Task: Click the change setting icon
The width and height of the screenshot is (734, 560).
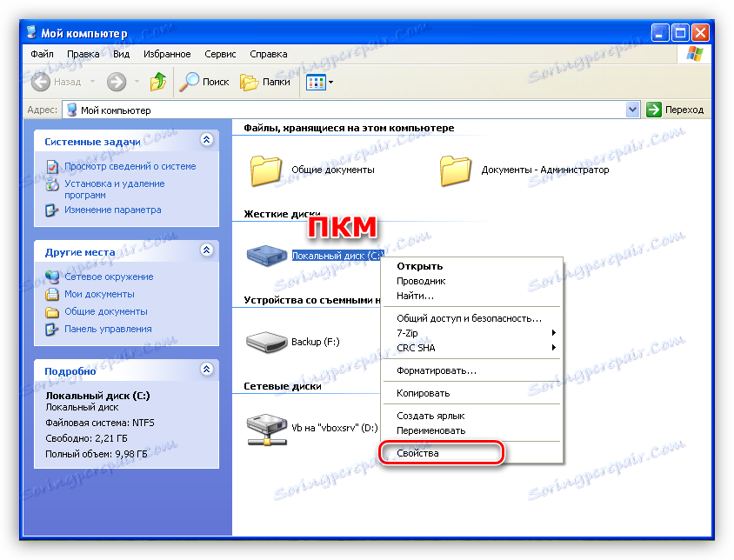Action: [51, 210]
